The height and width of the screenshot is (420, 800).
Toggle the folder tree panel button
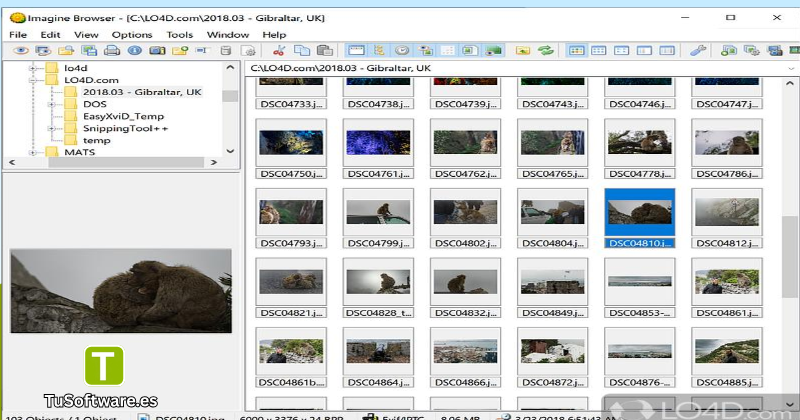coord(379,51)
